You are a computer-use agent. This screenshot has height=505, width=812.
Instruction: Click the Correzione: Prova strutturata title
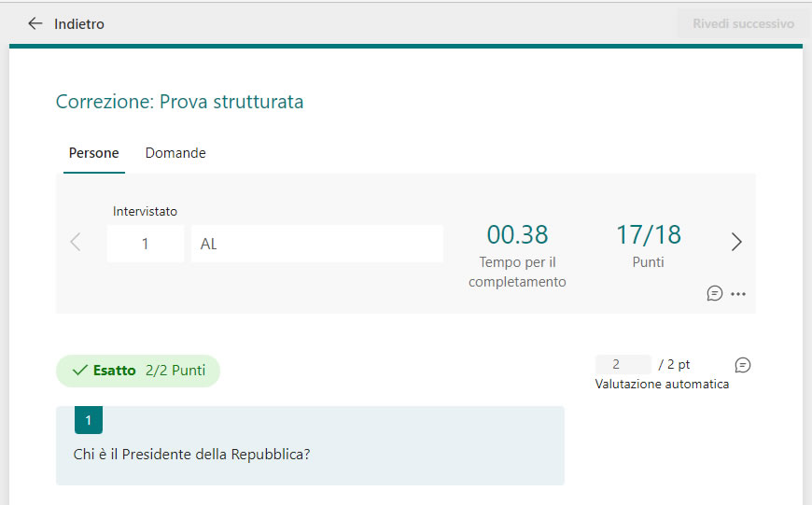click(x=180, y=102)
